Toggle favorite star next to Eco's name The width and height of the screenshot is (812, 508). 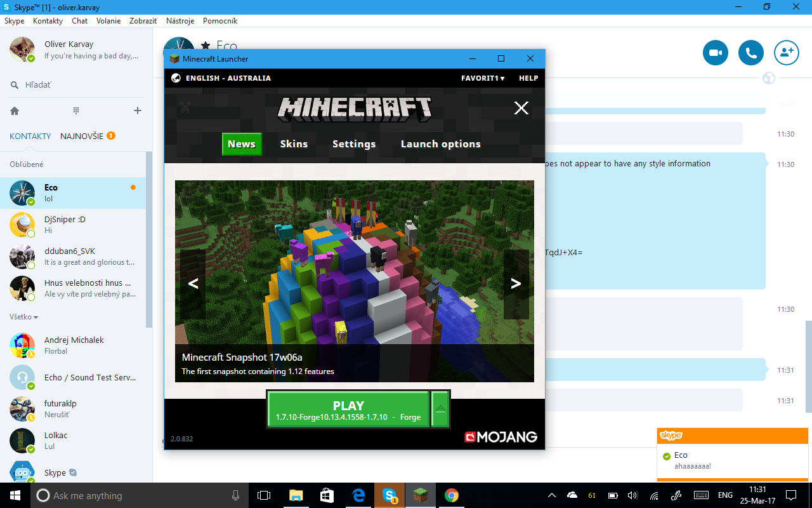pos(206,46)
